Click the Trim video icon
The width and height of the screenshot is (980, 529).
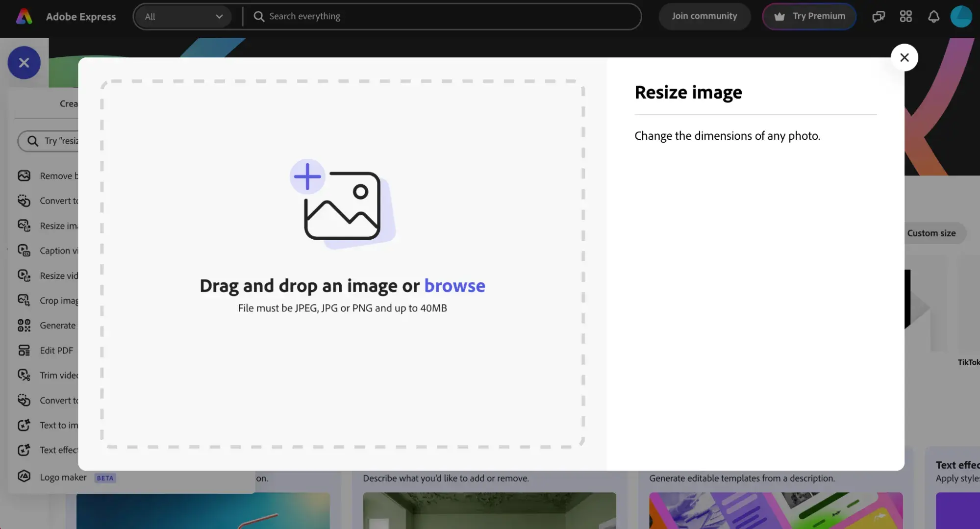24,375
